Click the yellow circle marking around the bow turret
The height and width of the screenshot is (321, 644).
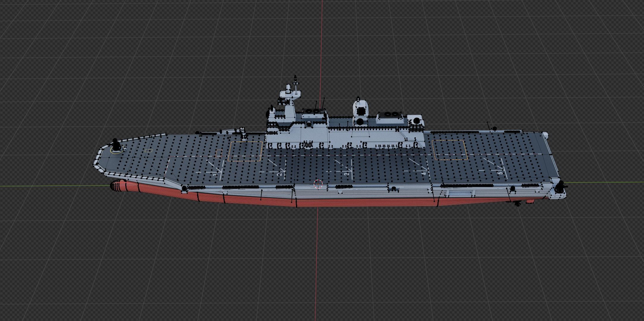tap(116, 150)
